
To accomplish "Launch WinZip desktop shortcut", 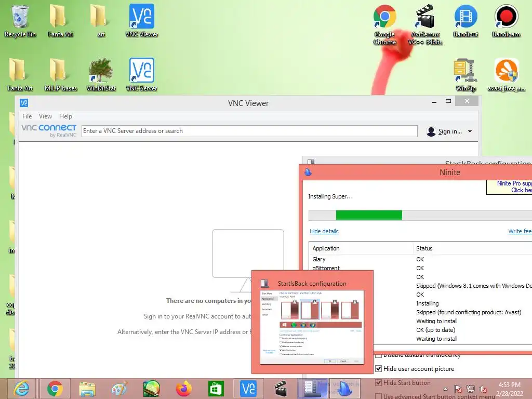I will click(465, 75).
